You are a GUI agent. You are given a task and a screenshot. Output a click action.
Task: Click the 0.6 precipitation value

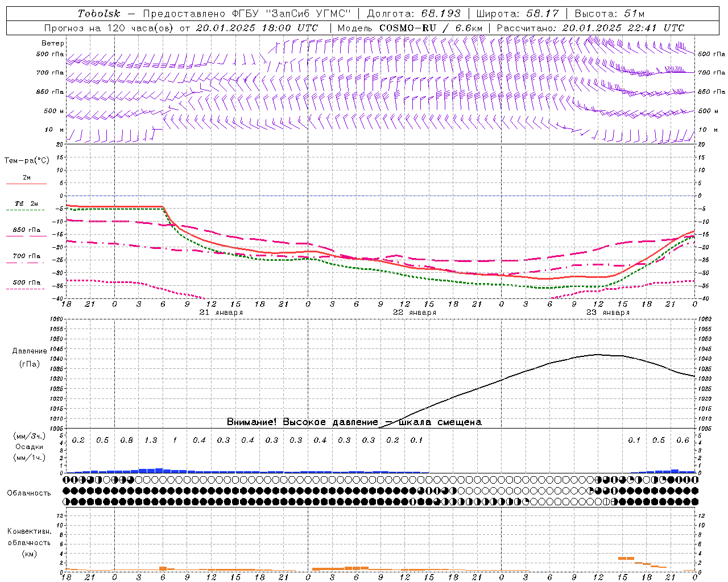coord(683,440)
